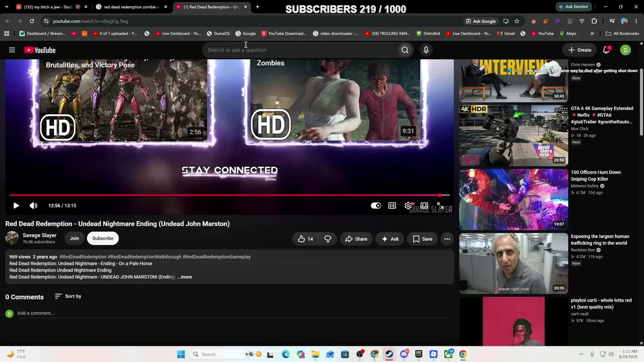Screen dimensions: 644x362
Task: Start voice search with the microphone
Action: coord(426,50)
